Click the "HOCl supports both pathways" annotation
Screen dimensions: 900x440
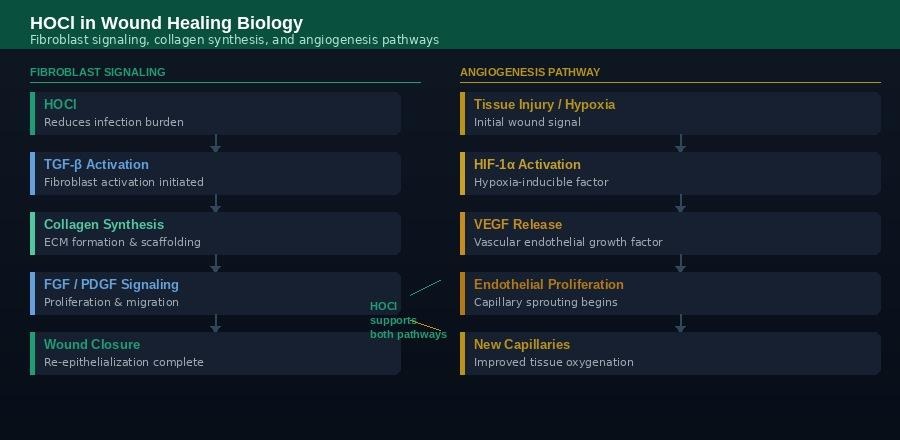pyautogui.click(x=394, y=320)
